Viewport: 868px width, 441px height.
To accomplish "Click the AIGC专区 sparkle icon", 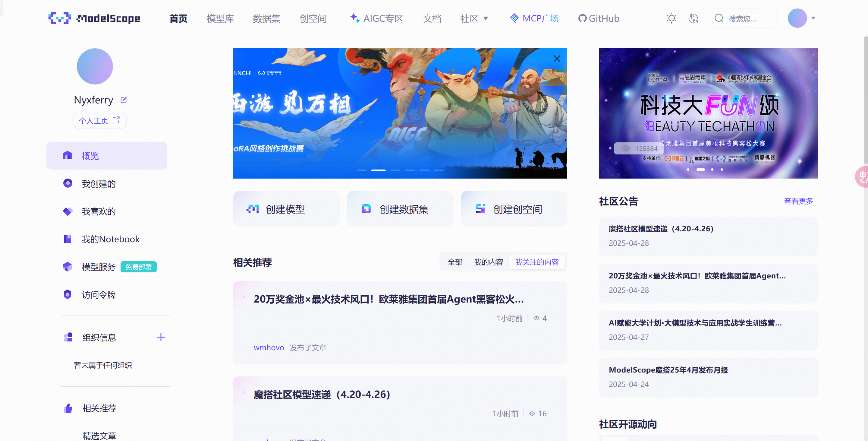I will [354, 17].
